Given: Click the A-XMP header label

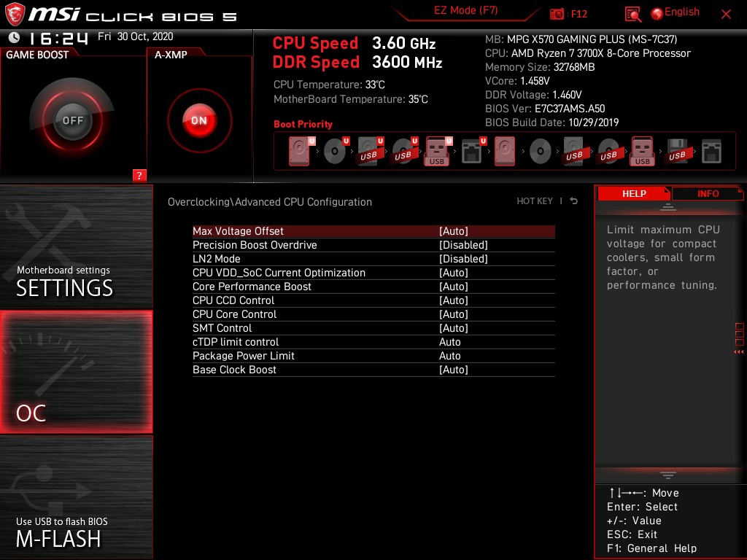Looking at the screenshot, I should tap(171, 55).
